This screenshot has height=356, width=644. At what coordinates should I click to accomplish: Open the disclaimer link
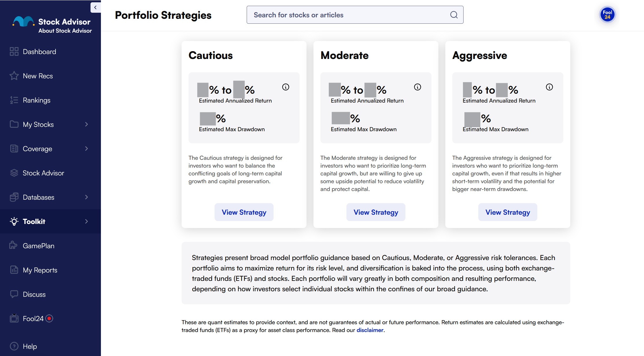pos(370,330)
